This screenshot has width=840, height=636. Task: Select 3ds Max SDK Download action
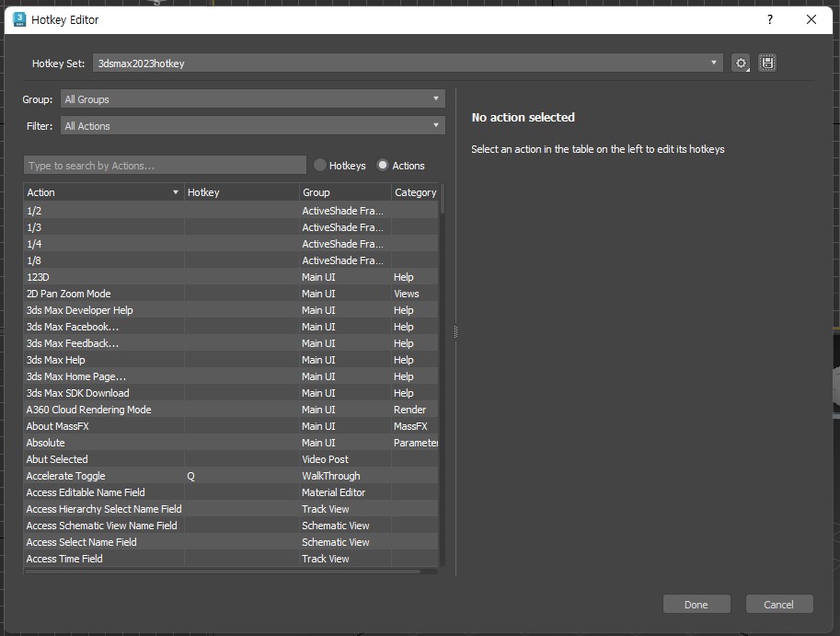pyautogui.click(x=231, y=393)
